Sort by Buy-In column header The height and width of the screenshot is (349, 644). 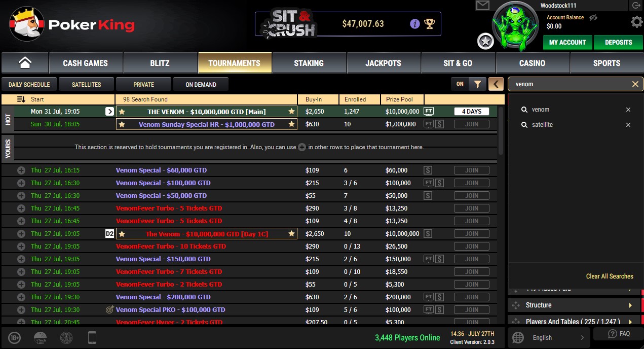click(317, 99)
